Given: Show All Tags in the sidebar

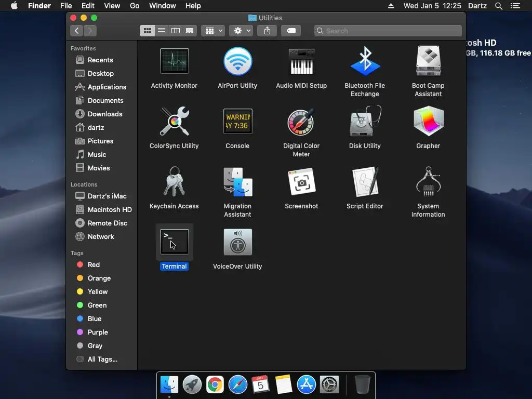Looking at the screenshot, I should coord(102,360).
